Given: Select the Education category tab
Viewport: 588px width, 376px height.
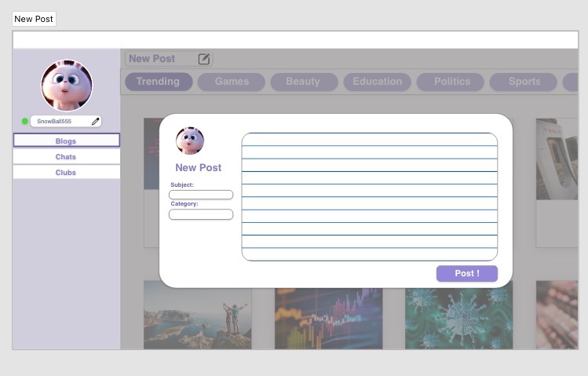Looking at the screenshot, I should (378, 82).
